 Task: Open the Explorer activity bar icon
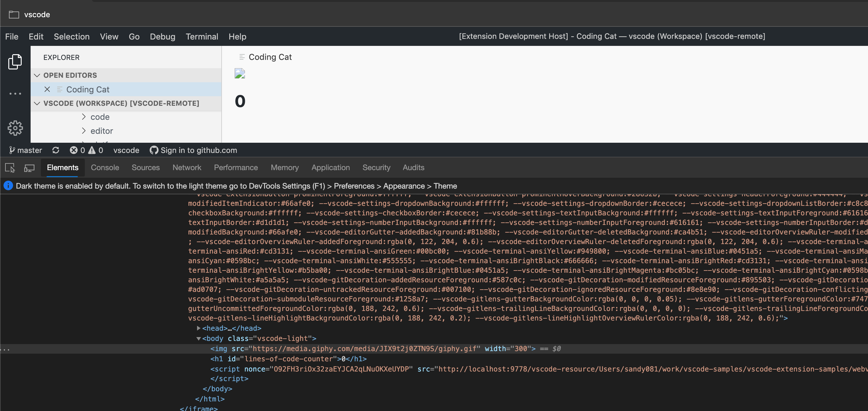click(15, 62)
